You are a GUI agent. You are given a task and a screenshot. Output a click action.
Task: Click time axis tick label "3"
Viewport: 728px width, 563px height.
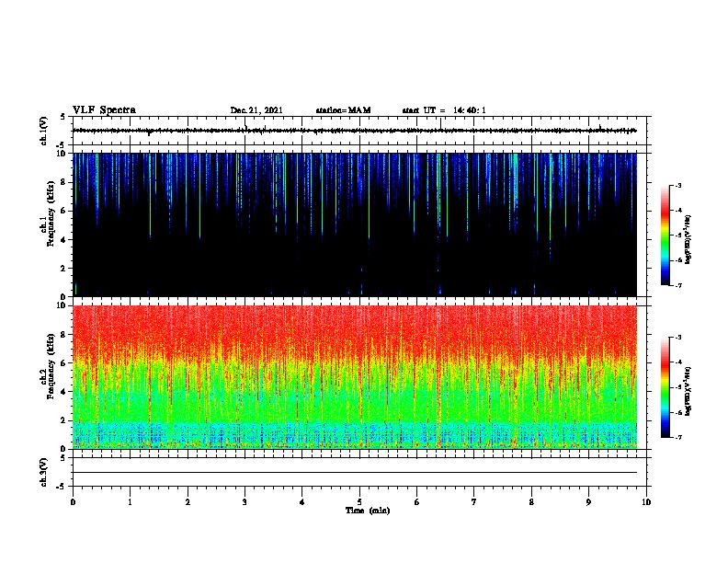pyautogui.click(x=245, y=501)
